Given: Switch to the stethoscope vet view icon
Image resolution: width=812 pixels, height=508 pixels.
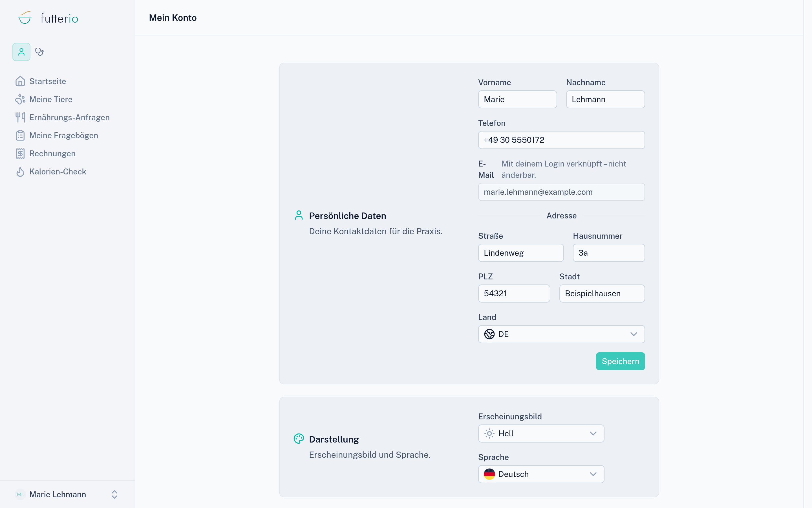Looking at the screenshot, I should (39, 52).
